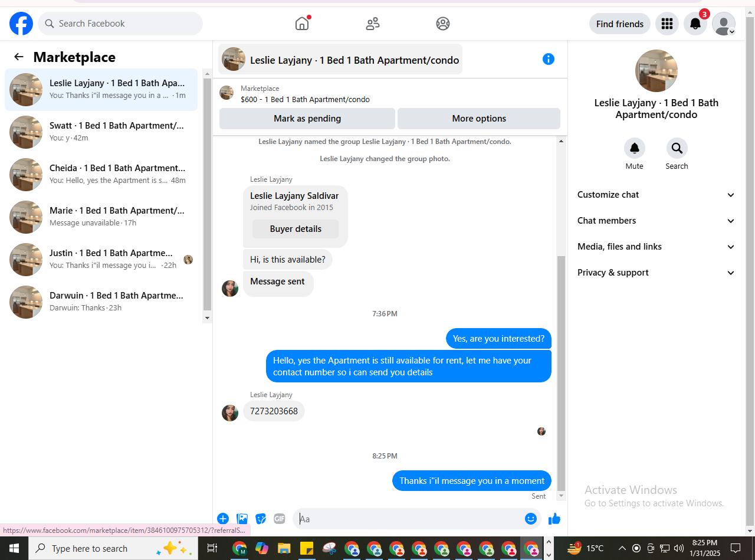Expand Customize chat section
The image size is (755, 560).
pos(656,195)
